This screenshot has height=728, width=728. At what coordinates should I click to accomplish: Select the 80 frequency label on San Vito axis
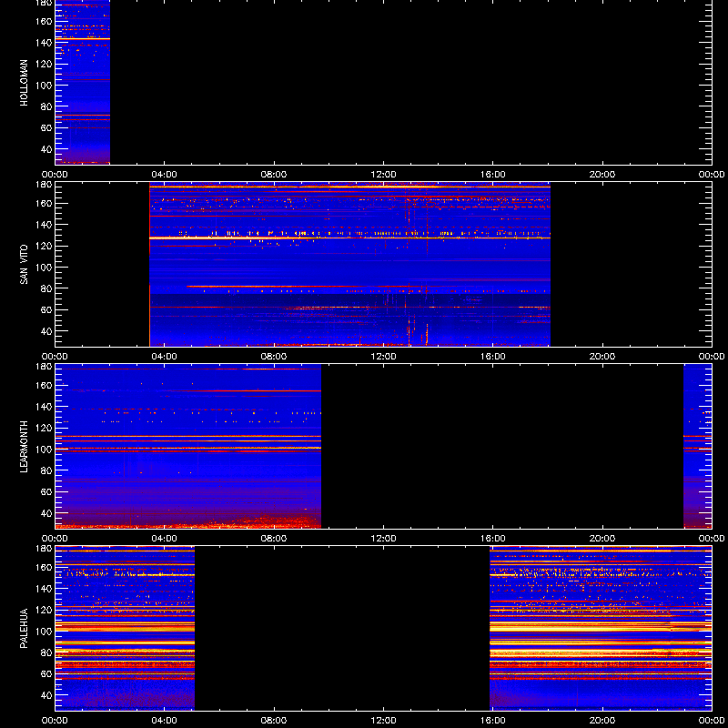[46, 288]
